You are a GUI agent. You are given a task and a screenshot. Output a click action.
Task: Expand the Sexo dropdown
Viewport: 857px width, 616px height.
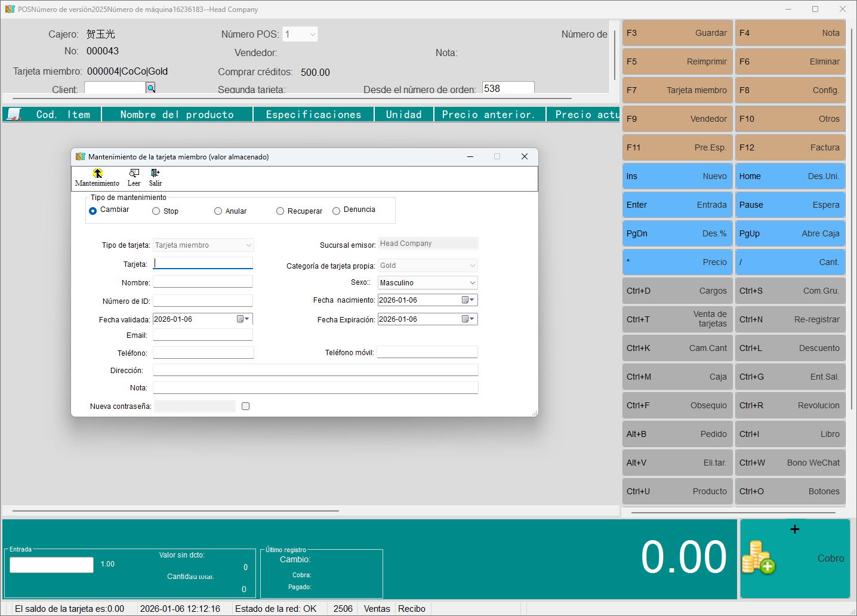tap(472, 283)
